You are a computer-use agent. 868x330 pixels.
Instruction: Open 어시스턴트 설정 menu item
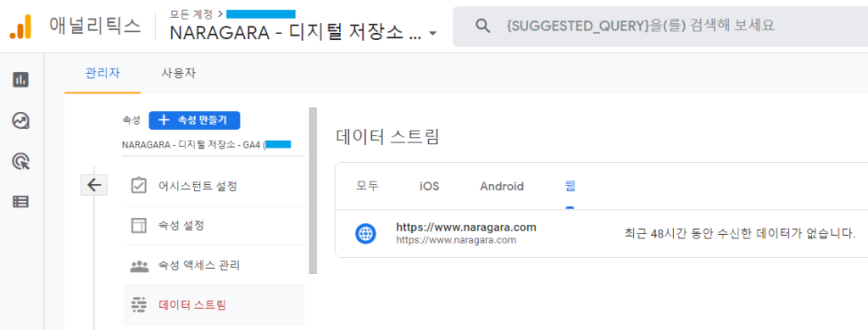[x=214, y=186]
